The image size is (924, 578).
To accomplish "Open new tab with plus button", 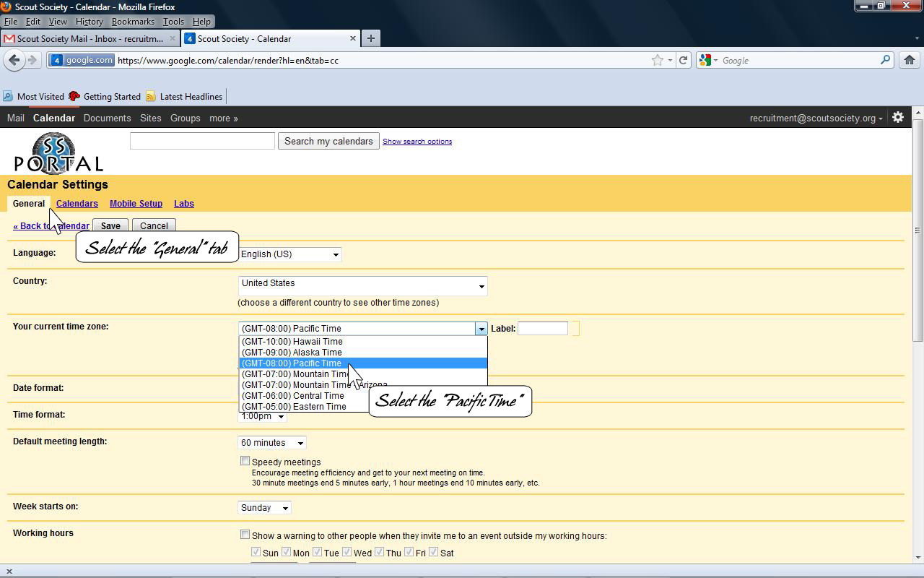I will pyautogui.click(x=370, y=38).
